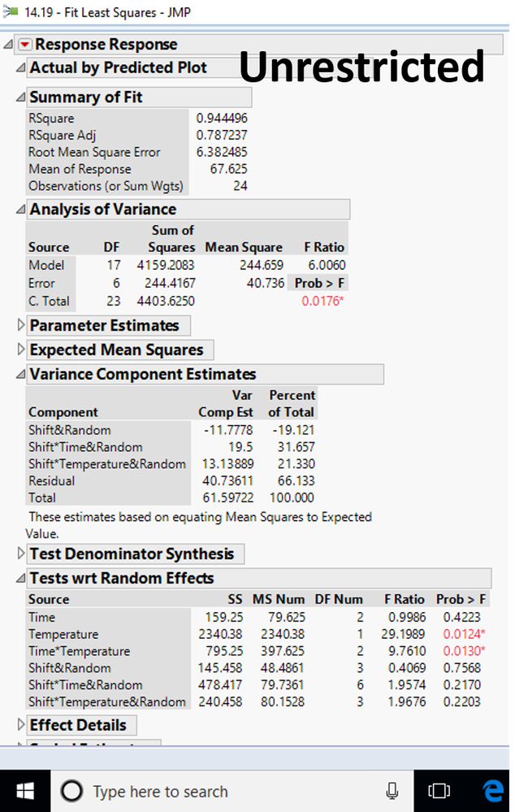Screen dimensions: 515x812
Task: Select the Analysis of Variance title bar
Action: [x=188, y=209]
